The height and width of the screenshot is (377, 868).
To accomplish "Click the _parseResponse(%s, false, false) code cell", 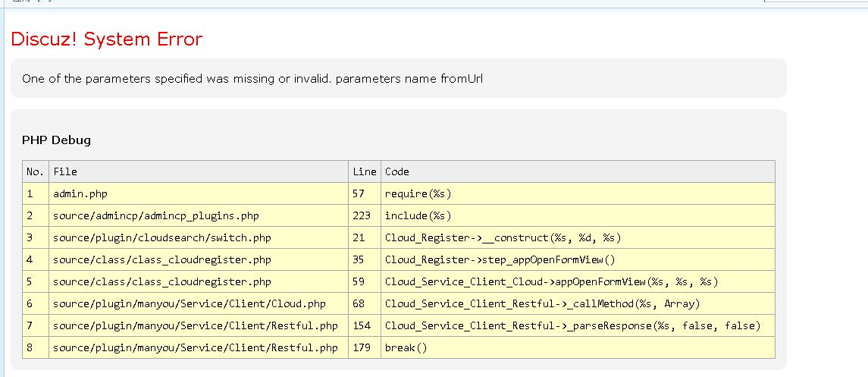I will pyautogui.click(x=578, y=325).
